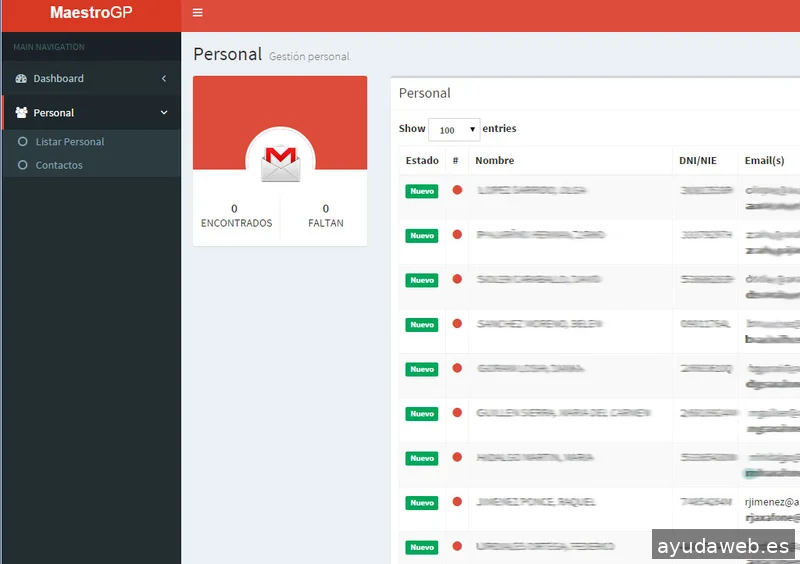Click the Dashboard gauge icon

point(21,78)
